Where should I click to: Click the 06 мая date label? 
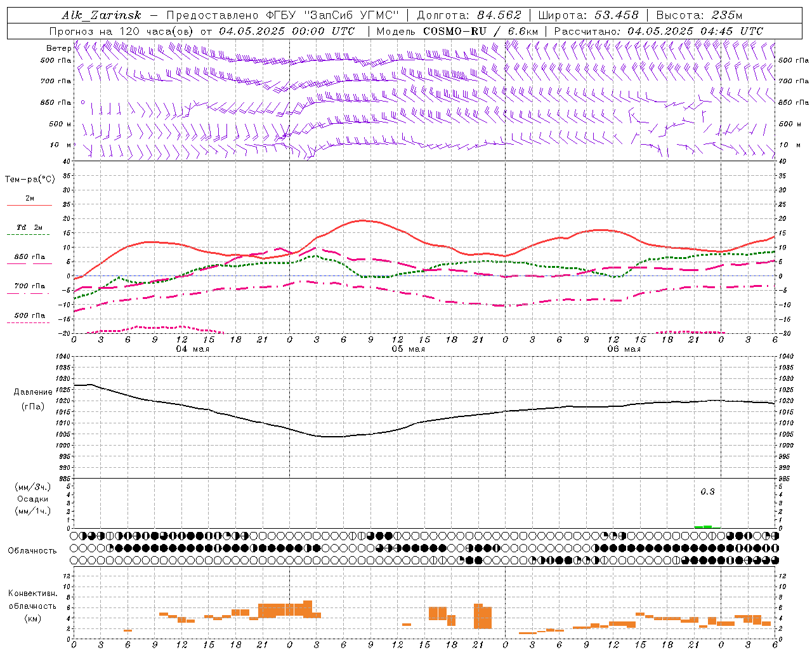point(624,349)
